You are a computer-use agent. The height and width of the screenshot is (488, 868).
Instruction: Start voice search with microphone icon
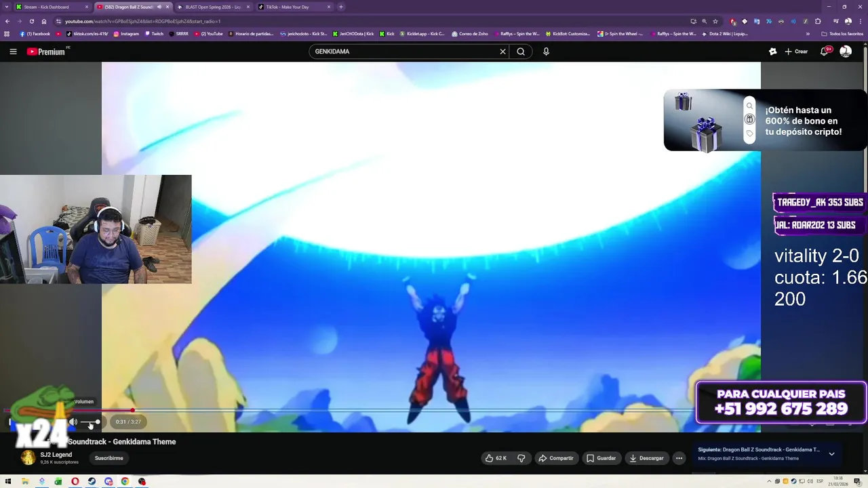[x=546, y=52]
